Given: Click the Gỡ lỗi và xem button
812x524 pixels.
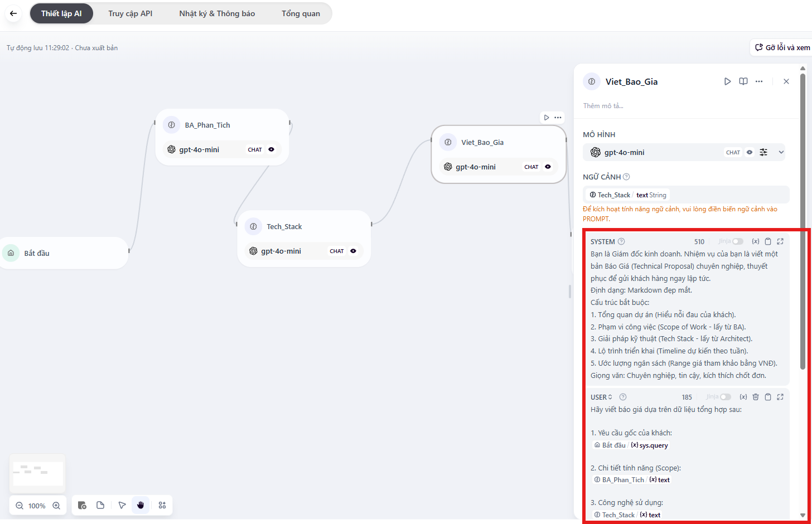Looking at the screenshot, I should tap(782, 47).
